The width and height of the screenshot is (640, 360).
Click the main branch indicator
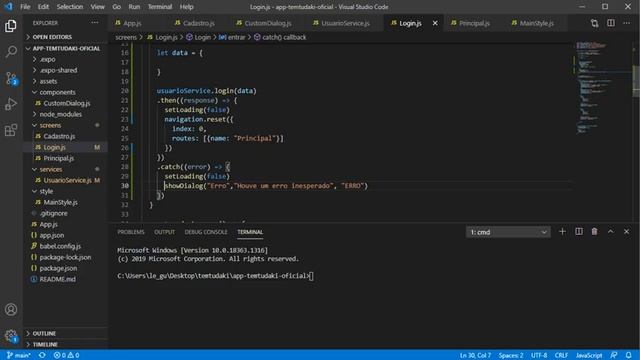(19, 355)
